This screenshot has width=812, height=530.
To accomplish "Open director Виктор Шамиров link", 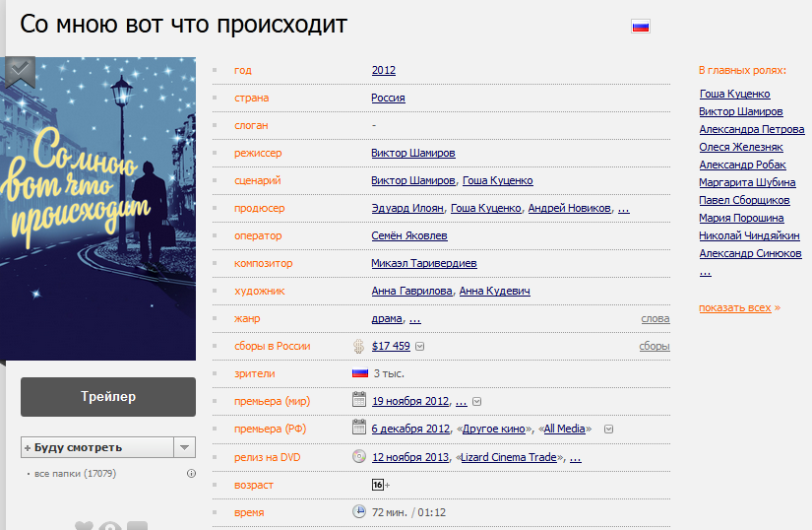I will [x=413, y=153].
